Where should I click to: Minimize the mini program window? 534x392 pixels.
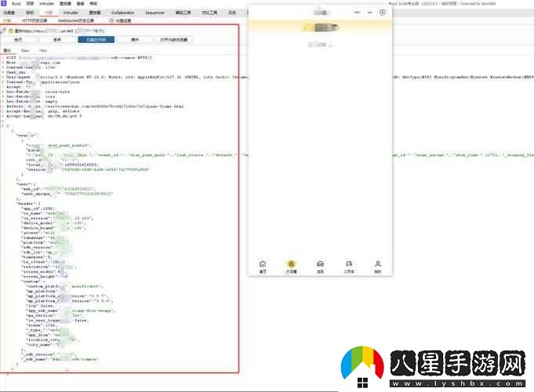pos(370,13)
